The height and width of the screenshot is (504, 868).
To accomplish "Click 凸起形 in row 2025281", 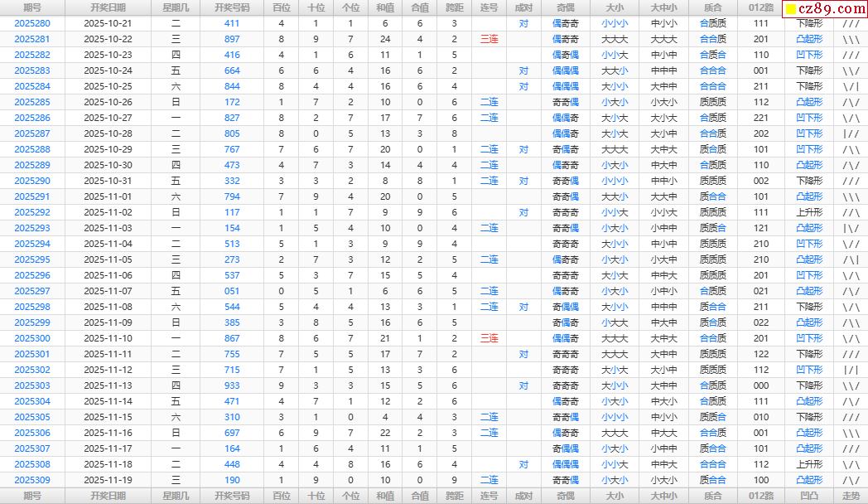I will click(809, 39).
